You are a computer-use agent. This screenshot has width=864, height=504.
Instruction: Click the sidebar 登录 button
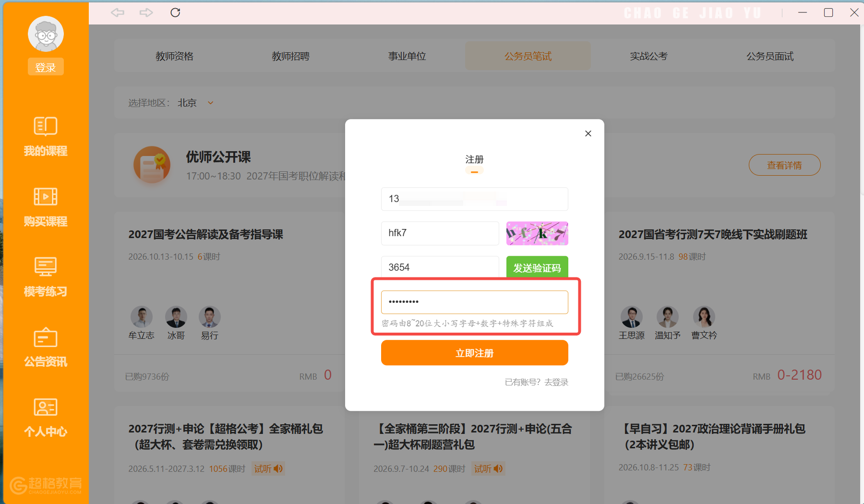pos(46,67)
